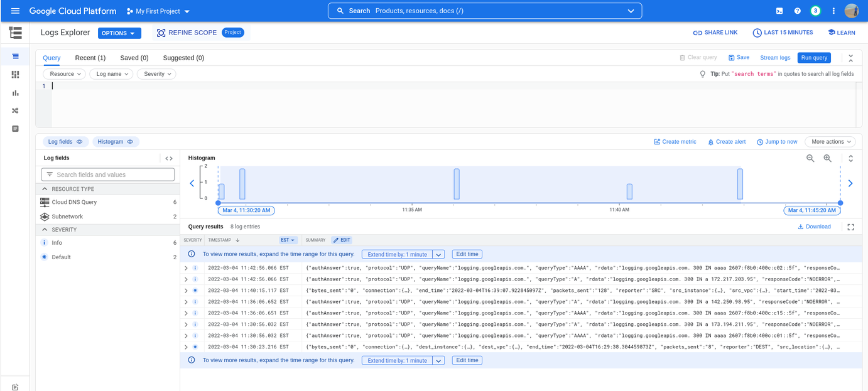Click the Stream logs button
The image size is (868, 391).
click(775, 58)
